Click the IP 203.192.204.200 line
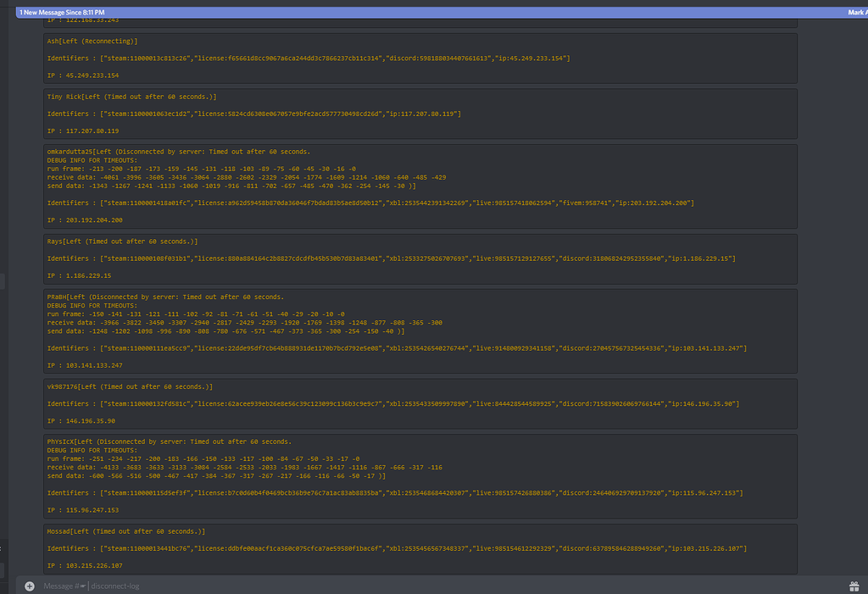 tap(85, 220)
